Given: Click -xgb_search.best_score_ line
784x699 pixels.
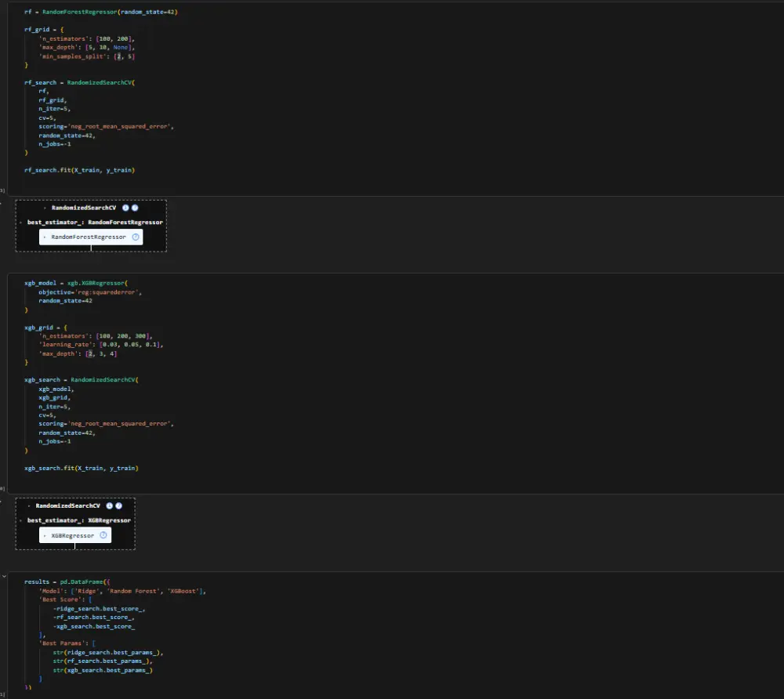Looking at the screenshot, I should [x=94, y=627].
